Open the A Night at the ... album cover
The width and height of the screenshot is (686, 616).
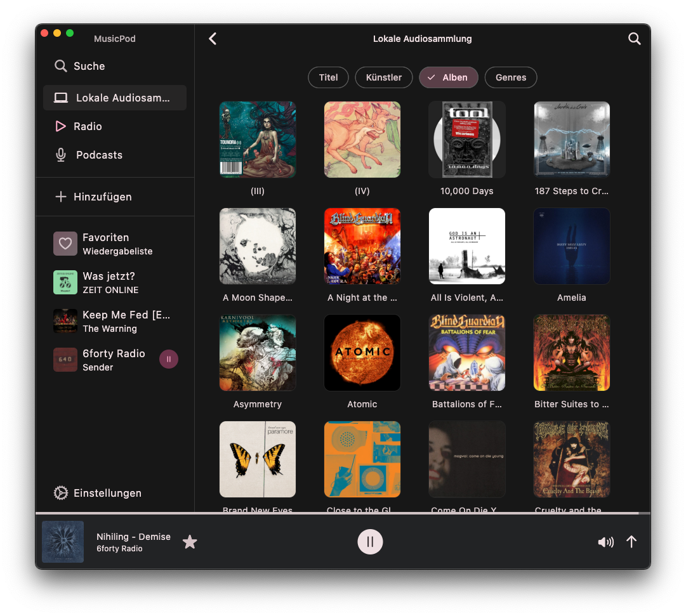pos(362,246)
